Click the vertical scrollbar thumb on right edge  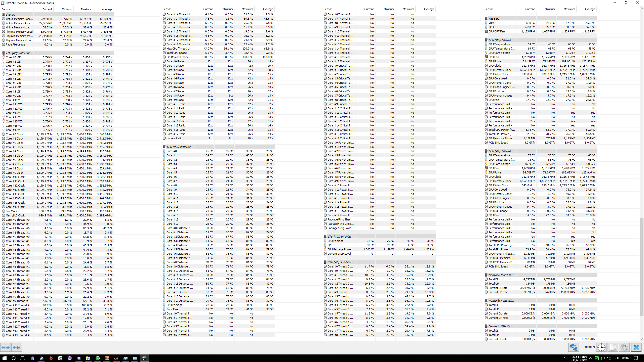click(x=641, y=266)
